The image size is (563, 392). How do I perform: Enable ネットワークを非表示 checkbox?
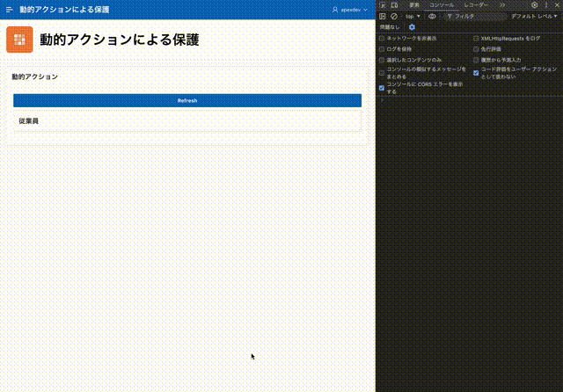click(x=382, y=39)
